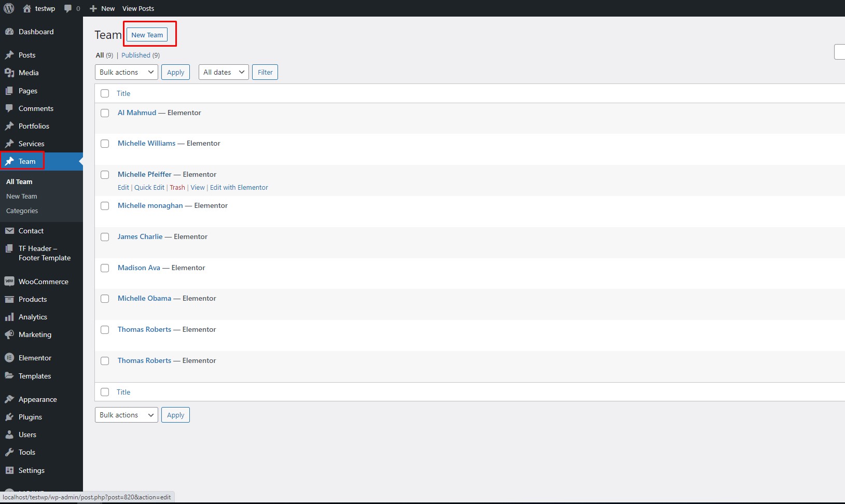Click the Comments sidebar icon
Image resolution: width=845 pixels, height=504 pixels.
[x=9, y=108]
